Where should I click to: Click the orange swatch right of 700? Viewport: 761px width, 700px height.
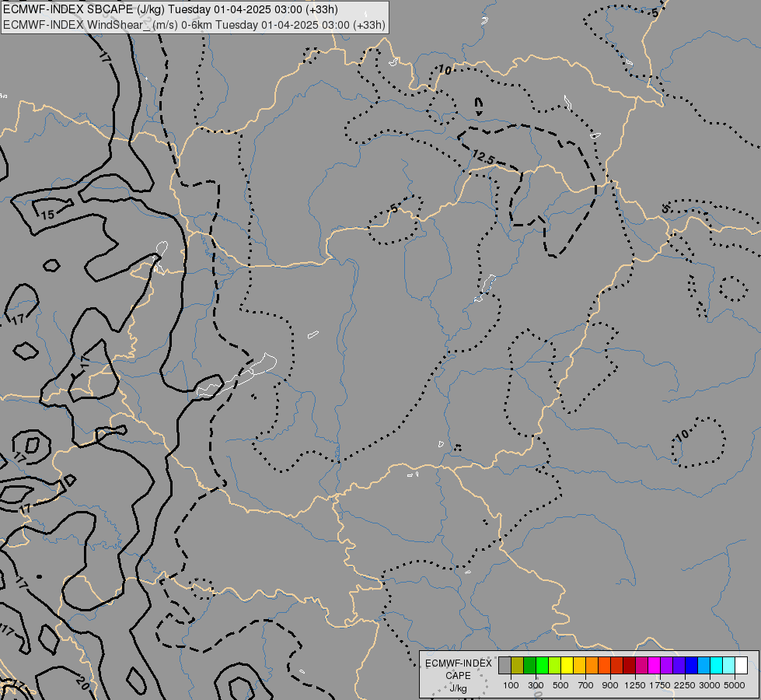pyautogui.click(x=592, y=665)
